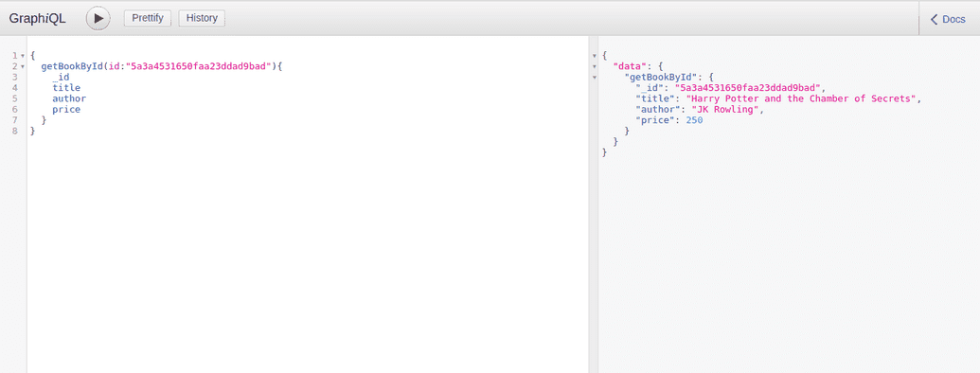Click the id argument value string in query
Image resolution: width=980 pixels, height=373 pixels.
coord(200,66)
